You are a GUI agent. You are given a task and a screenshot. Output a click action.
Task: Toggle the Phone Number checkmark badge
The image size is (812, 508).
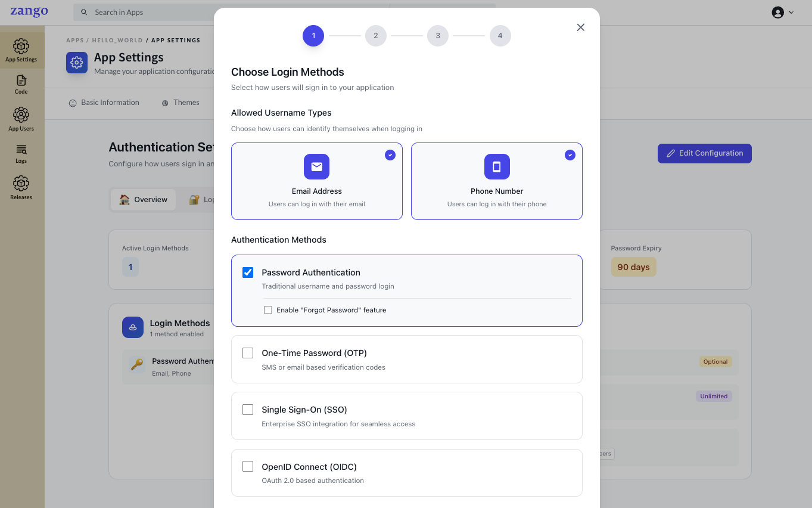[x=570, y=155]
